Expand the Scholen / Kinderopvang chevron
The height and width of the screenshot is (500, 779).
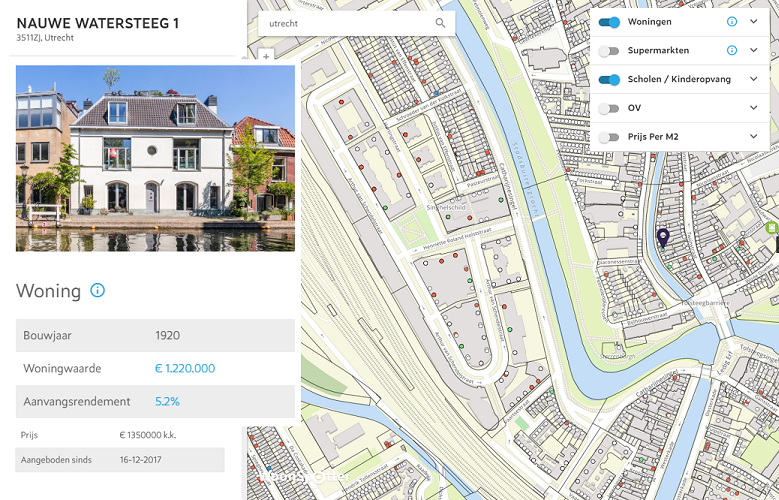tap(754, 79)
